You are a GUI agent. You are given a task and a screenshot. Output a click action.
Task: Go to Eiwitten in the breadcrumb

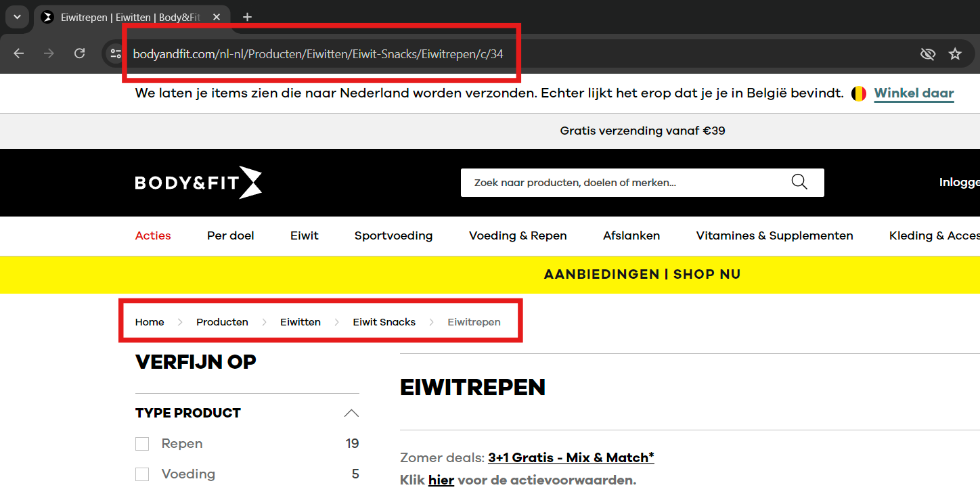point(300,322)
